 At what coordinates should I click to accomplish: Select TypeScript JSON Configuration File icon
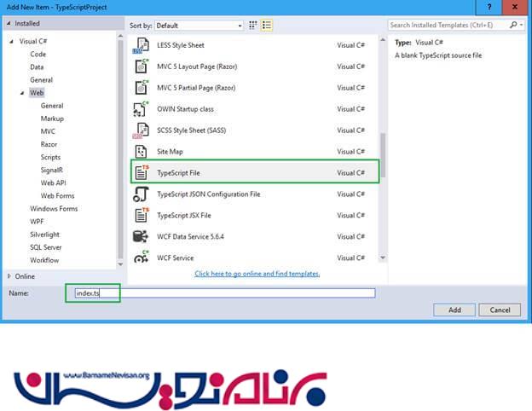(141, 194)
